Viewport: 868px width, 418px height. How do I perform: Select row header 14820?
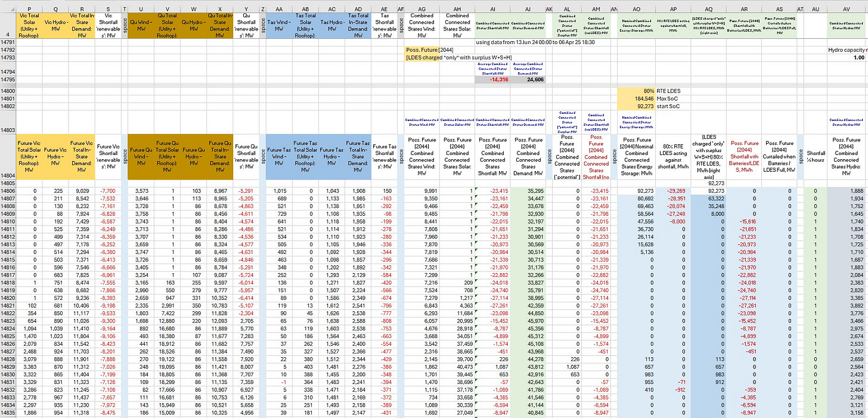pos(8,297)
